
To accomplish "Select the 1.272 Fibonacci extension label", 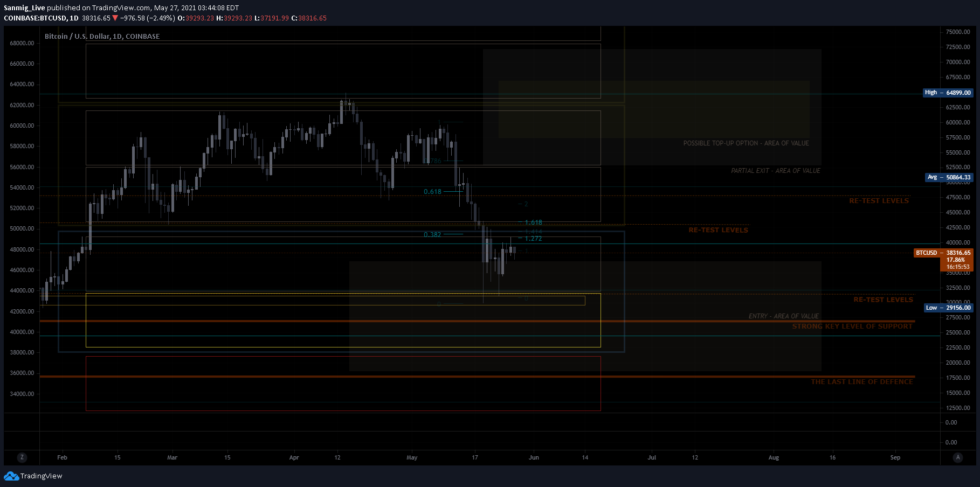I will [534, 239].
